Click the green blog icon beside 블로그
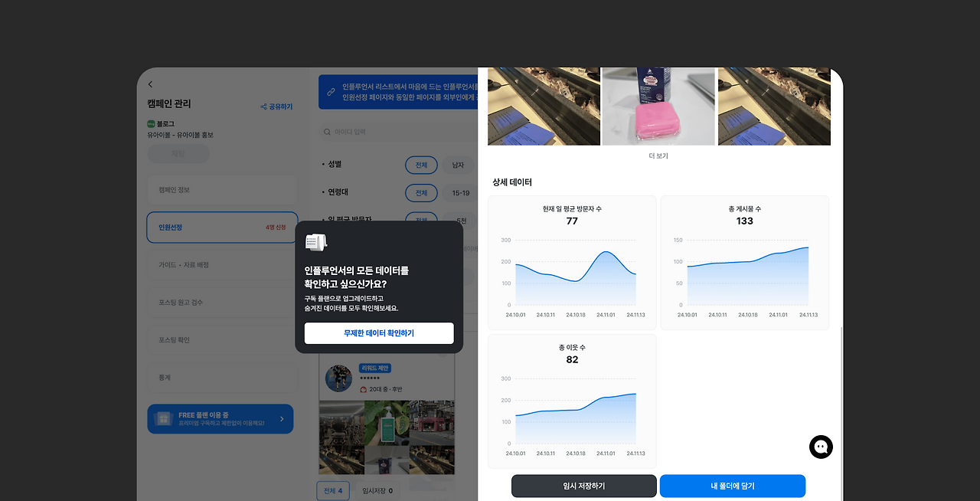Screen dimensions: 980x501 (152, 123)
